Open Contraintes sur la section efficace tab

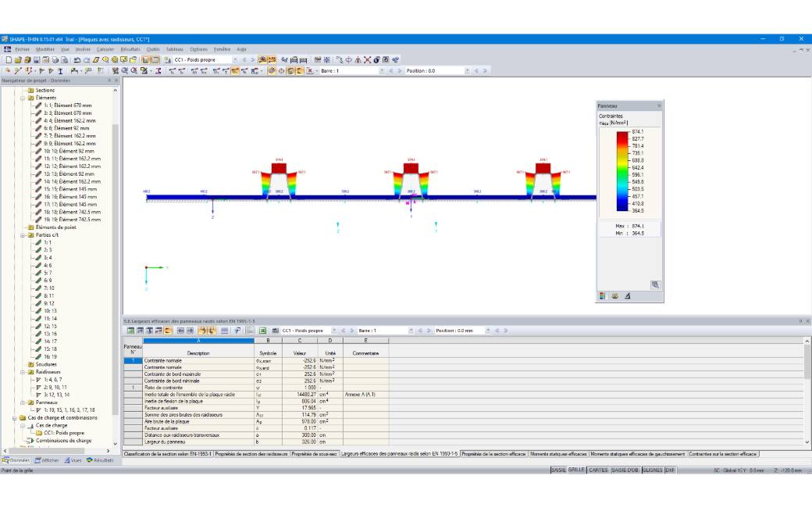pos(723,454)
